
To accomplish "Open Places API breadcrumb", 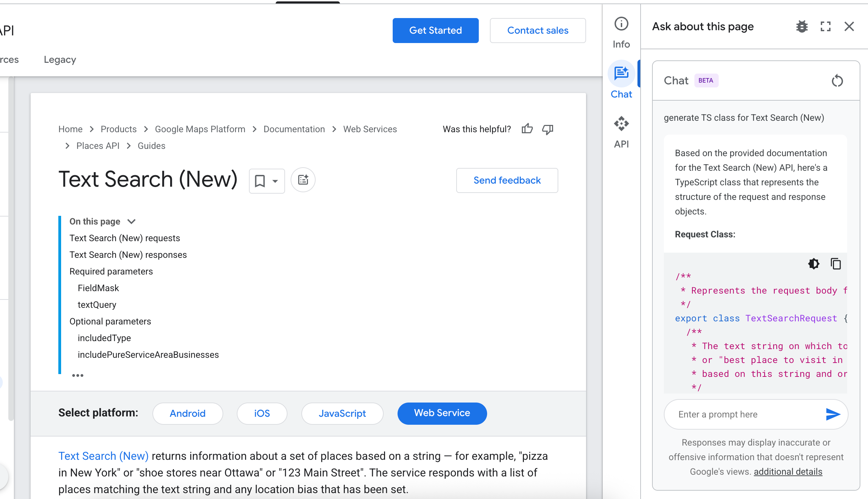I will [x=98, y=146].
